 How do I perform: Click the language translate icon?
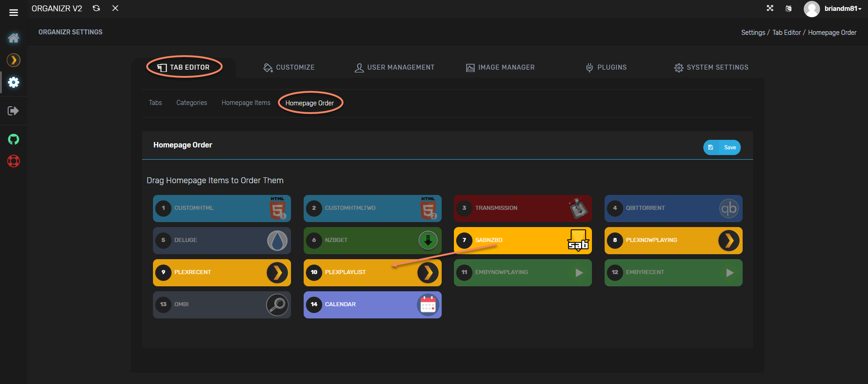click(x=788, y=9)
